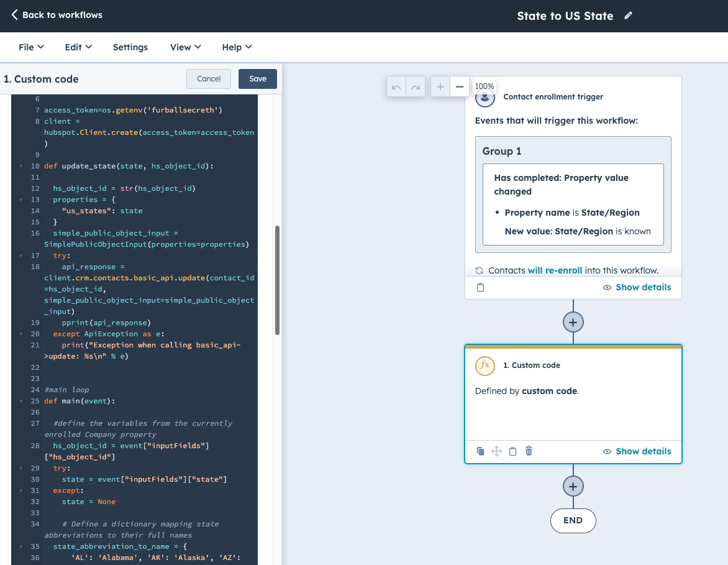
Task: Open the File menu
Action: click(31, 47)
